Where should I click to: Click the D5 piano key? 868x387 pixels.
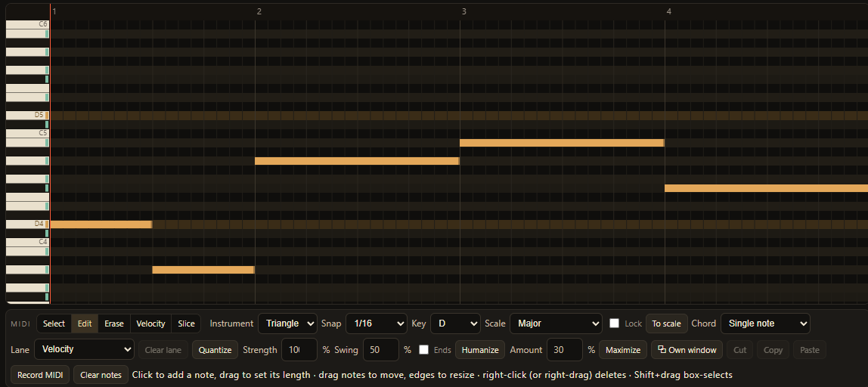(x=27, y=115)
